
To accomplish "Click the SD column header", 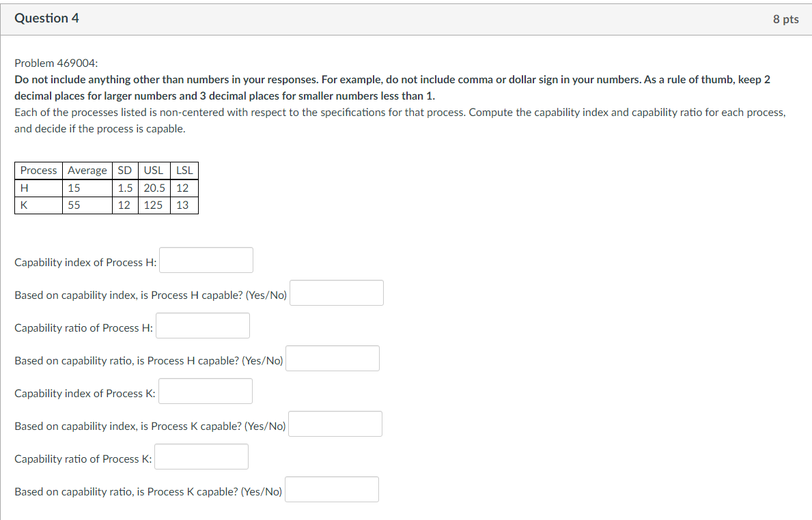I will 124,170.
